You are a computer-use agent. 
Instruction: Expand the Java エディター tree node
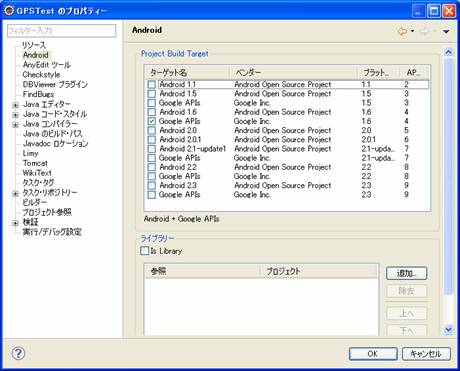(15, 105)
